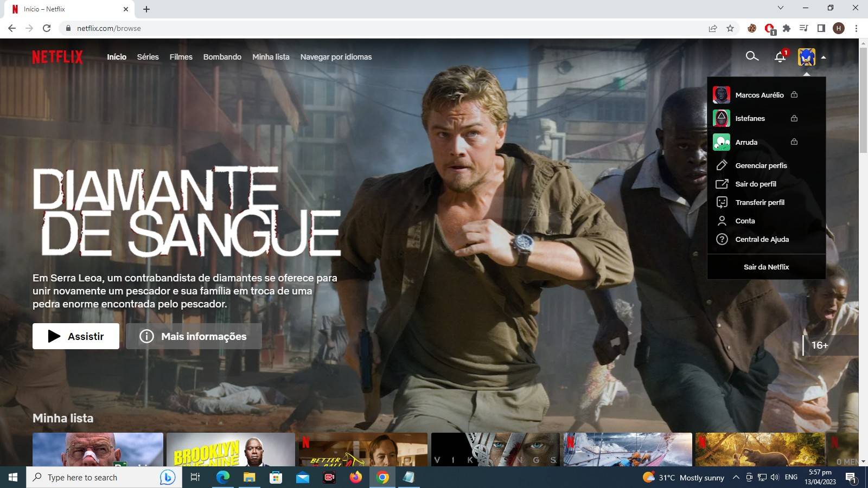Go to Navegar por idiomas
Image resolution: width=868 pixels, height=488 pixels.
[336, 57]
